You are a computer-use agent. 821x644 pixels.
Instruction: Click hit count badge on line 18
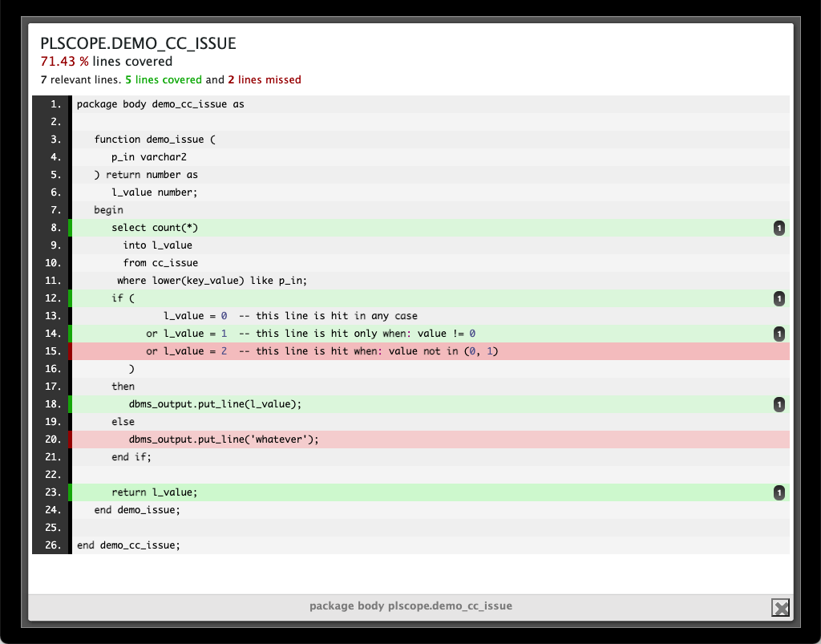pos(779,404)
